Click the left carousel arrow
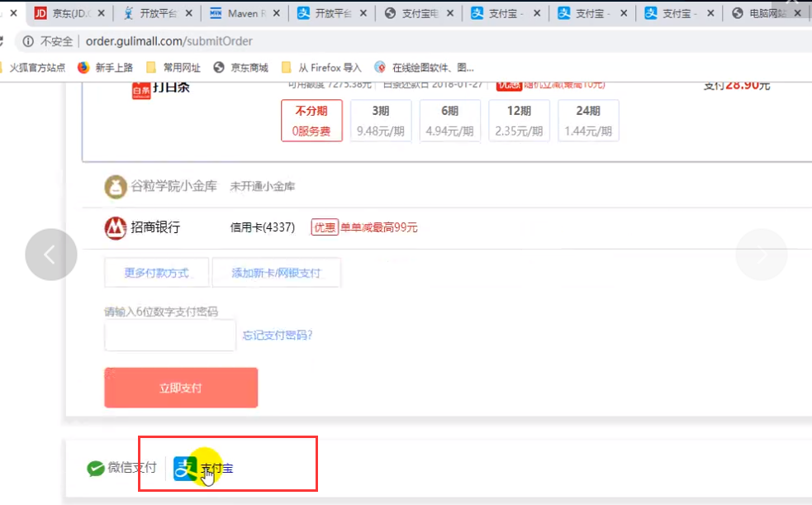This screenshot has width=812, height=505. pyautogui.click(x=50, y=255)
